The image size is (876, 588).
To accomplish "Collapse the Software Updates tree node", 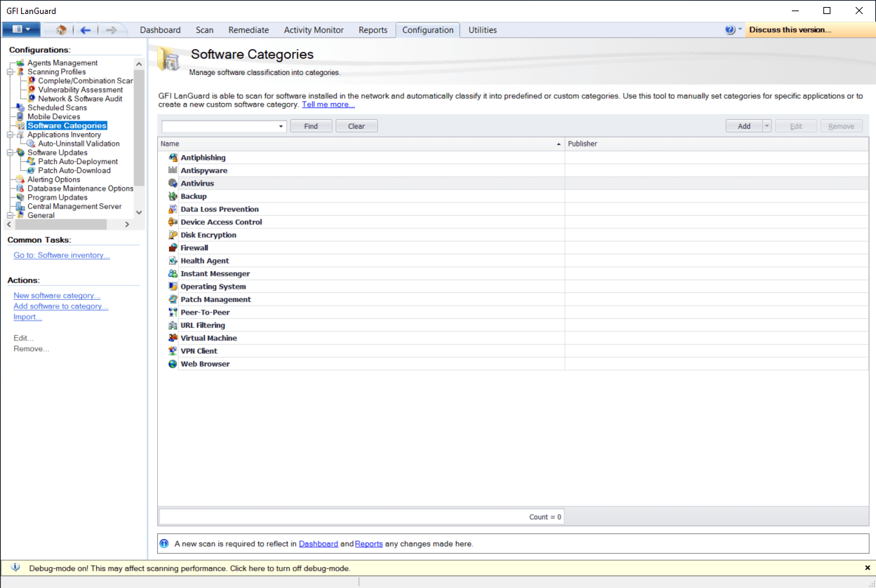I will [10, 153].
